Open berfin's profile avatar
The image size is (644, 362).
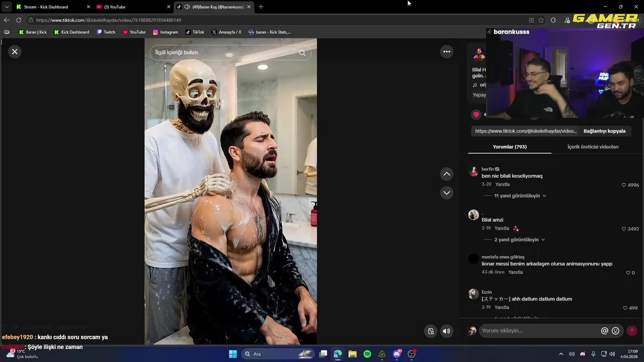(x=473, y=171)
